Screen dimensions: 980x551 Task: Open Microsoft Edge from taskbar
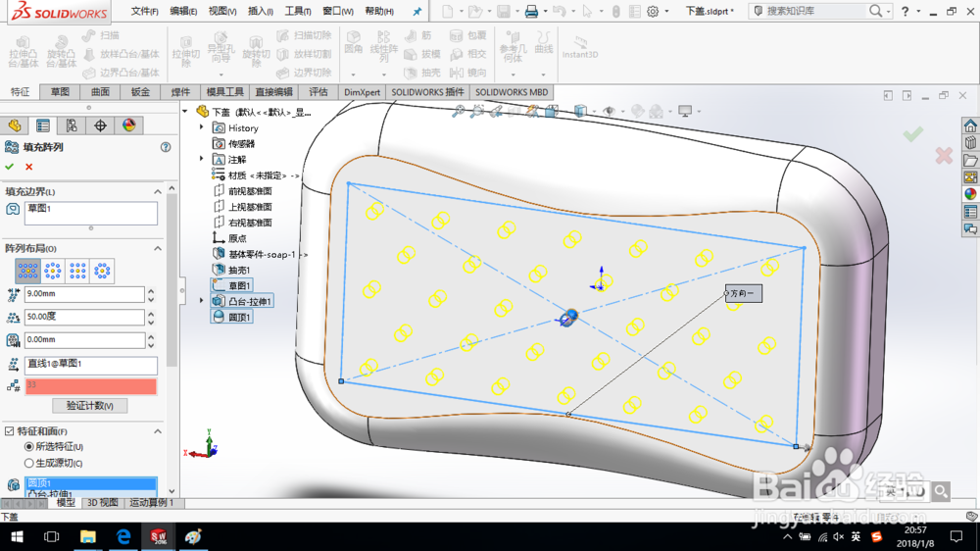coord(123,536)
